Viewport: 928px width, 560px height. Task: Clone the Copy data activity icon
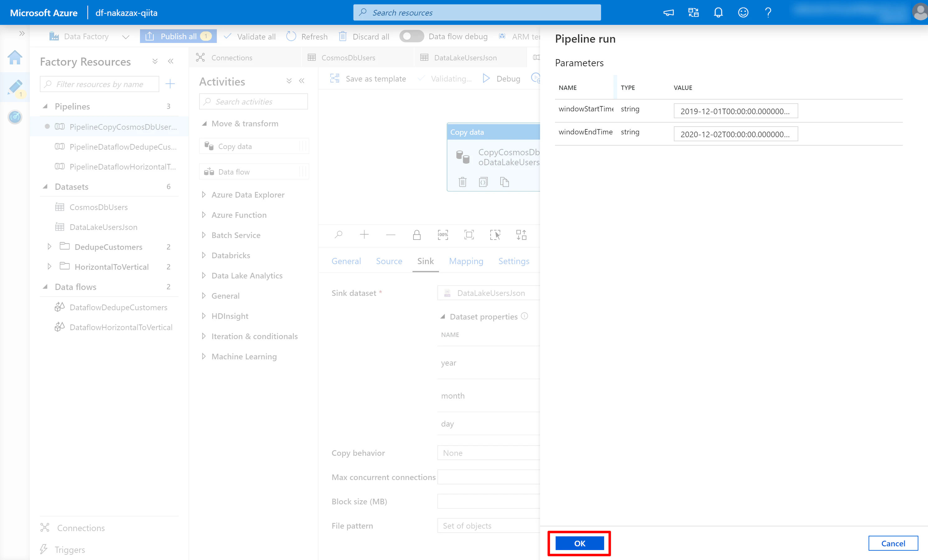[x=504, y=182]
